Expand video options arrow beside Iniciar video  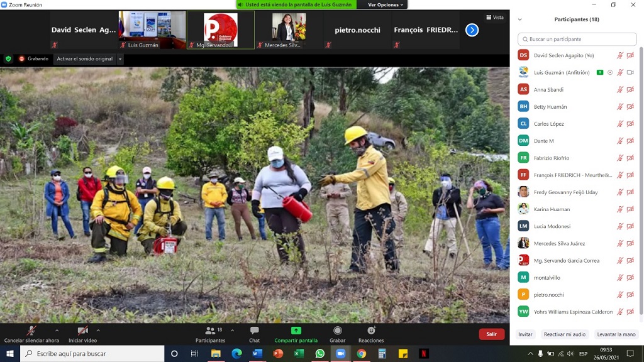[98, 331]
